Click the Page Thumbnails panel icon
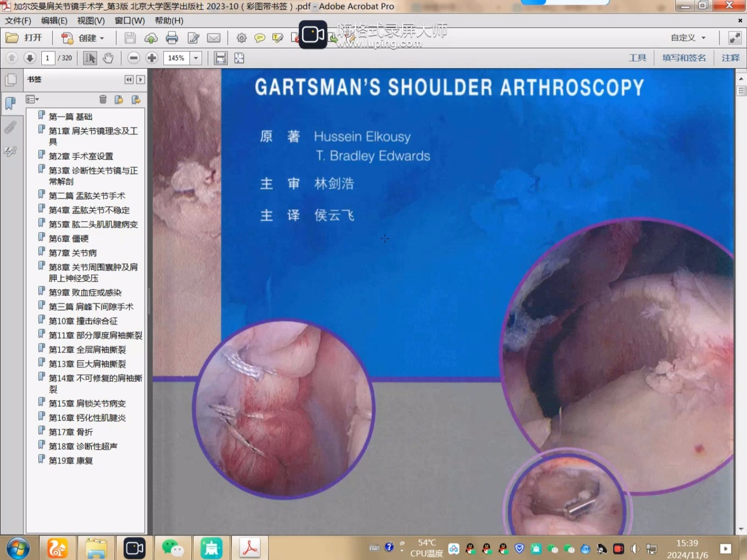 pyautogui.click(x=10, y=80)
